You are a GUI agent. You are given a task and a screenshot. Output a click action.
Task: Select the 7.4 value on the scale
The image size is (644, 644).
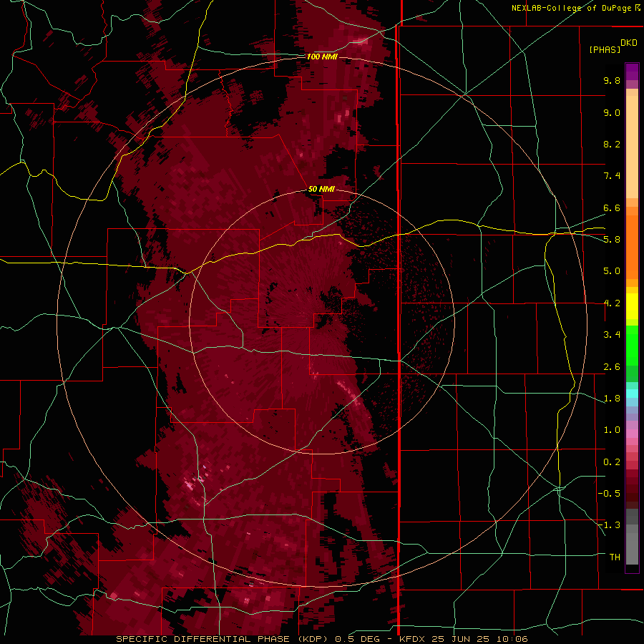612,176
